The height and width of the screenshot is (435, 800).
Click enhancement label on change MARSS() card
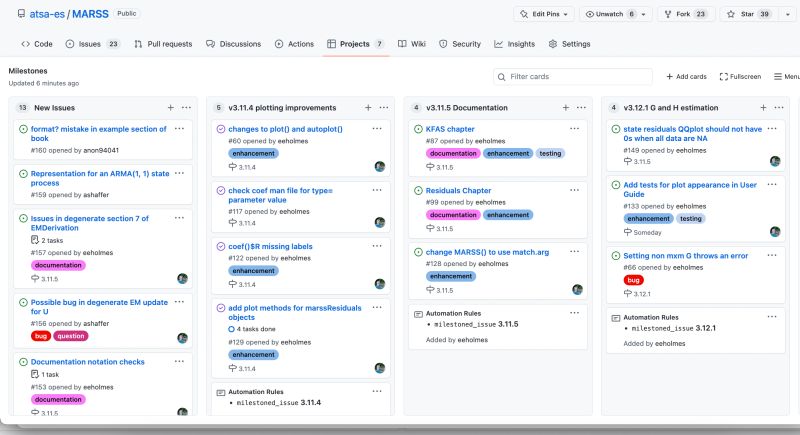[x=451, y=276]
